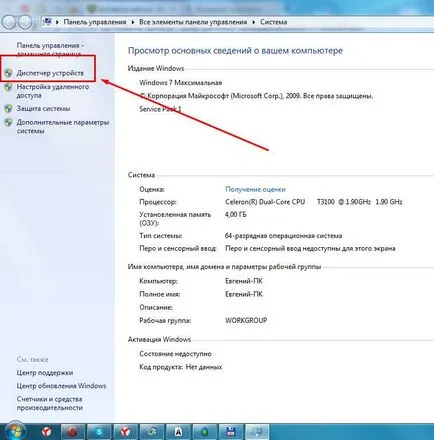Open Счетчики и средства производительности link
Screen dimensions: 434x440
[x=49, y=403]
